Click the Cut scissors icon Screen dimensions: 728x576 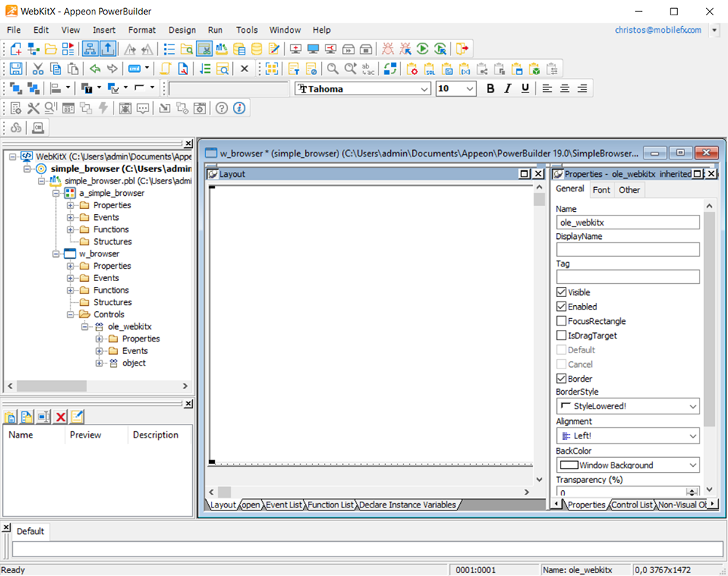tap(38, 69)
